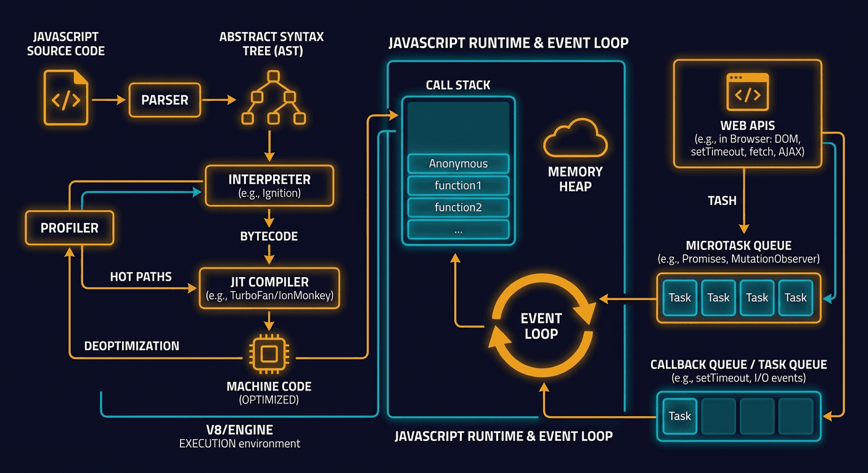Screen dimensions: 868x473
Task: Click the PARSER button
Action: click(164, 100)
